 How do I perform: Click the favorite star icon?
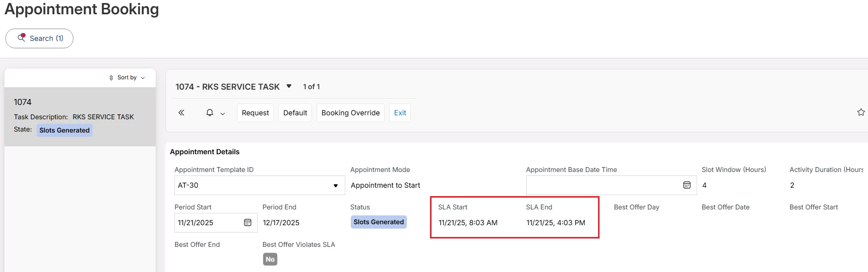[861, 112]
